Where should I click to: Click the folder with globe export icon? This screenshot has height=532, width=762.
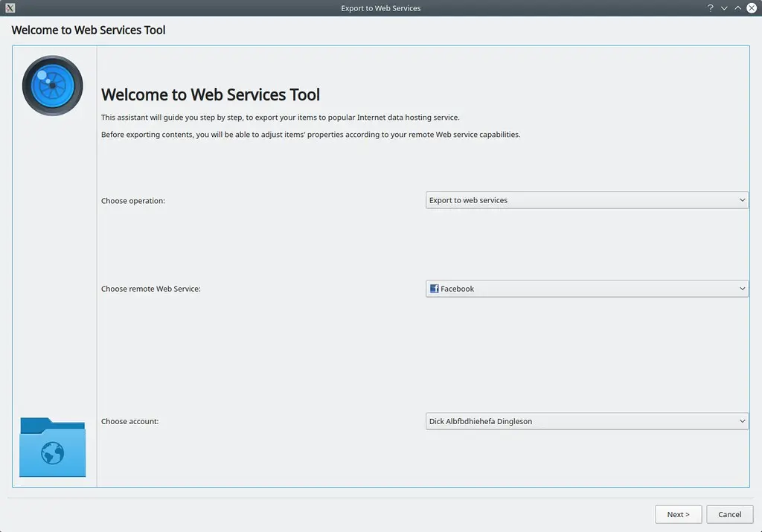(x=52, y=447)
